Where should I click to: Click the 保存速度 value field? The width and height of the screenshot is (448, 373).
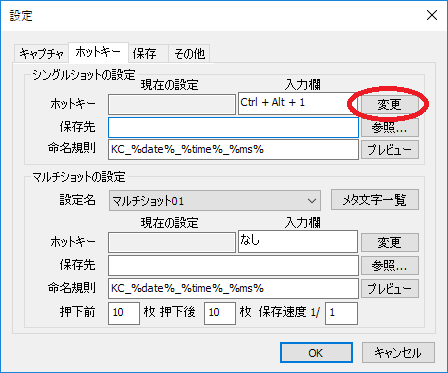[x=341, y=313]
